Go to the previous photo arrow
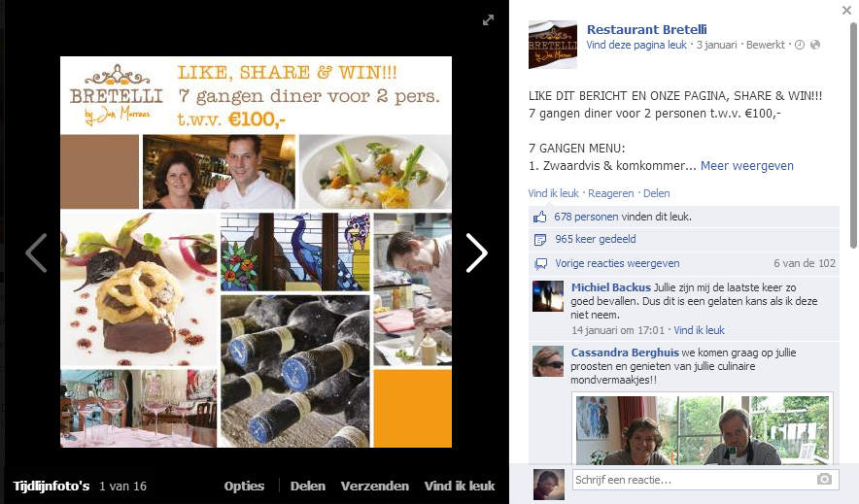Viewport: 859px width, 504px height. click(x=36, y=252)
